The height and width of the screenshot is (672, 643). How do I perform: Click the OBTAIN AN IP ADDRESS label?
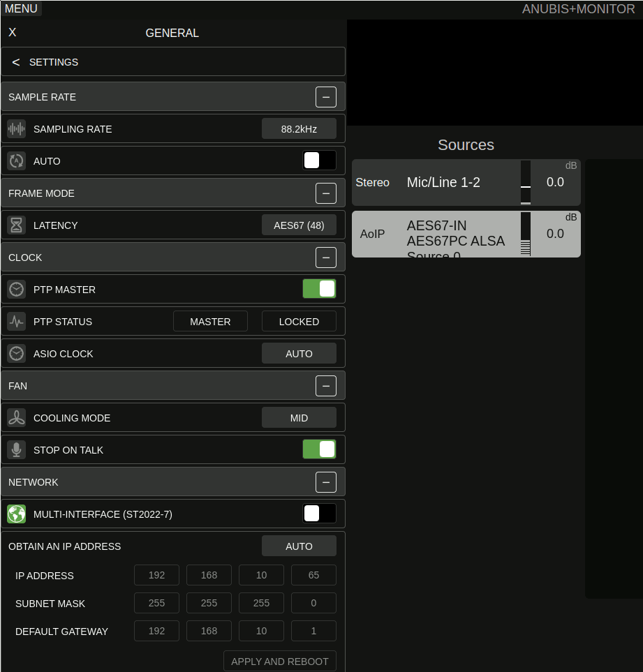point(65,546)
